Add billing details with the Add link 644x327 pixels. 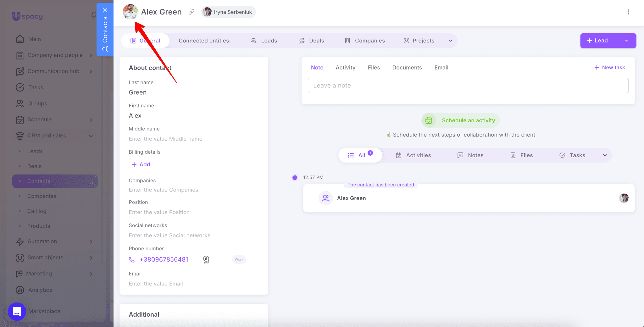[141, 164]
